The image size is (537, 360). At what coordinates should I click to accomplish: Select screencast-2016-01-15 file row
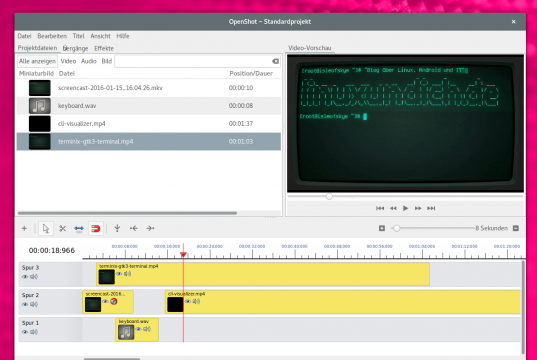(149, 88)
